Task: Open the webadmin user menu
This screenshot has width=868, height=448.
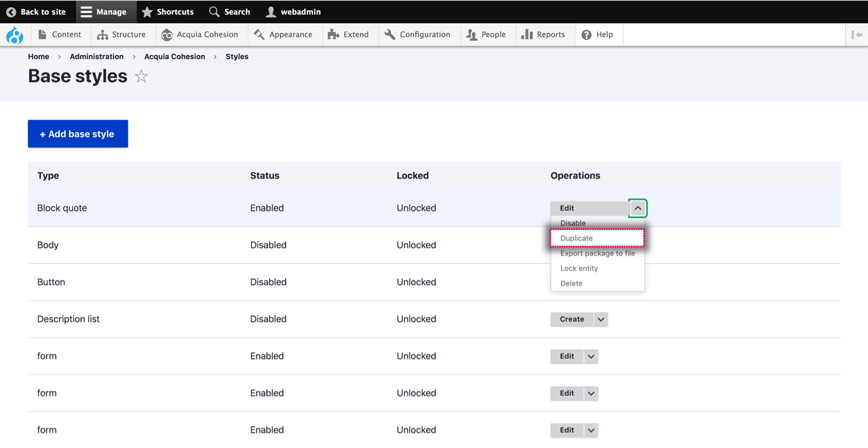Action: [x=293, y=12]
